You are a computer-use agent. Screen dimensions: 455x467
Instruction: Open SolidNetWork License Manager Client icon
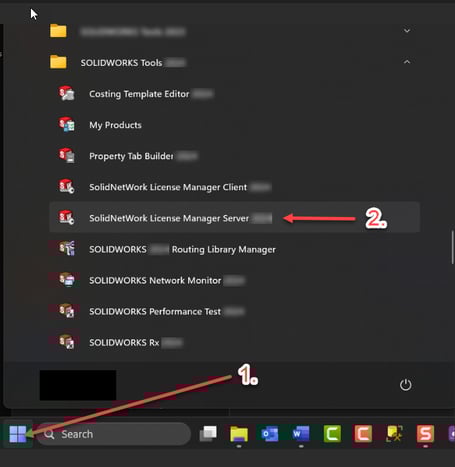66,187
